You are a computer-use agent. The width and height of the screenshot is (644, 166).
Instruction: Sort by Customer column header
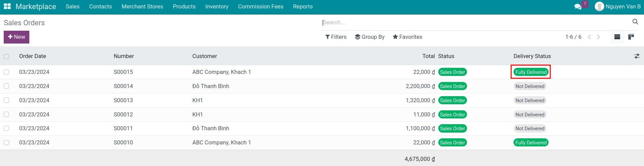click(x=205, y=56)
